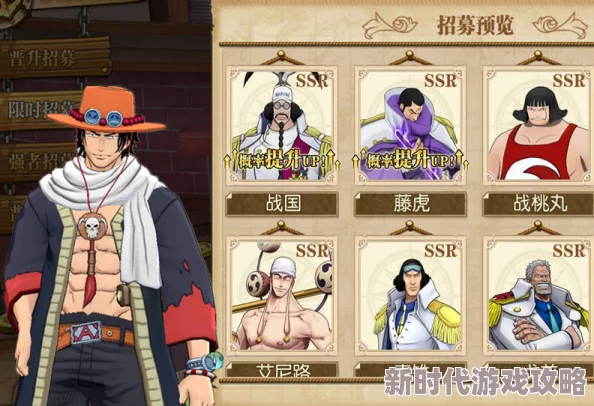This screenshot has height=406, width=594.
Task: Click the 藤虎 name label
Action: point(410,204)
